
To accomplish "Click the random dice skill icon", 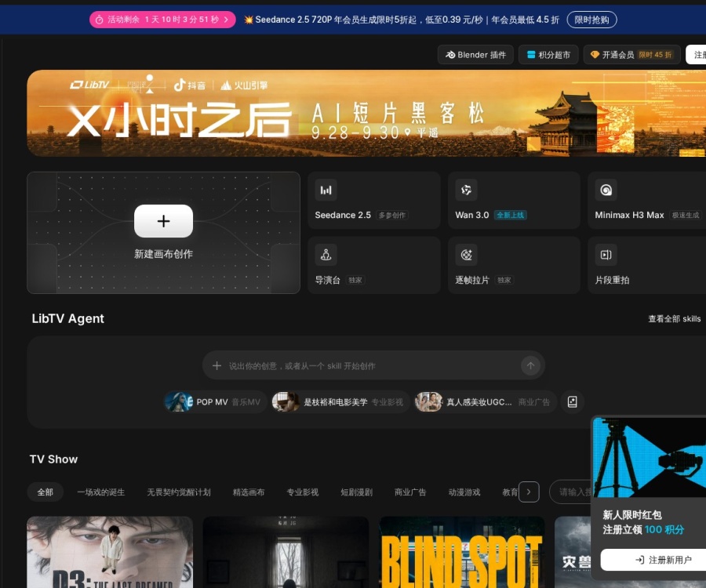I will click(573, 401).
